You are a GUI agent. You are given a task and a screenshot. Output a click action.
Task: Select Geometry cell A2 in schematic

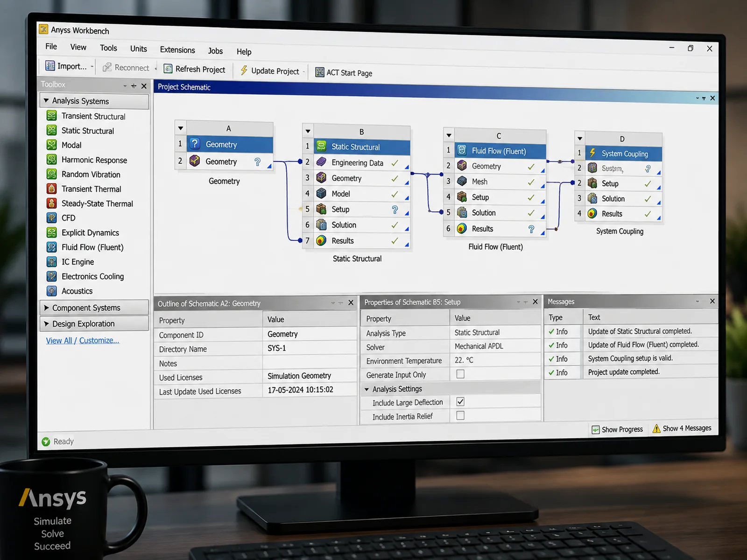pyautogui.click(x=230, y=161)
